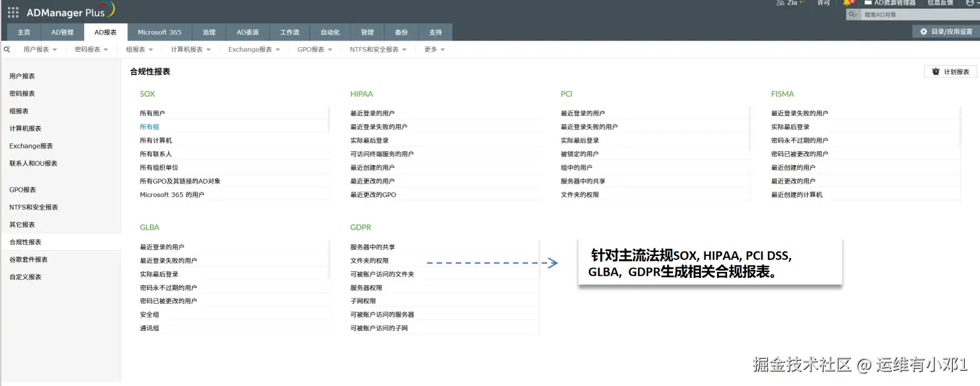Expand the 组报表 dropdown menu
The height and width of the screenshot is (386, 980).
tap(139, 50)
